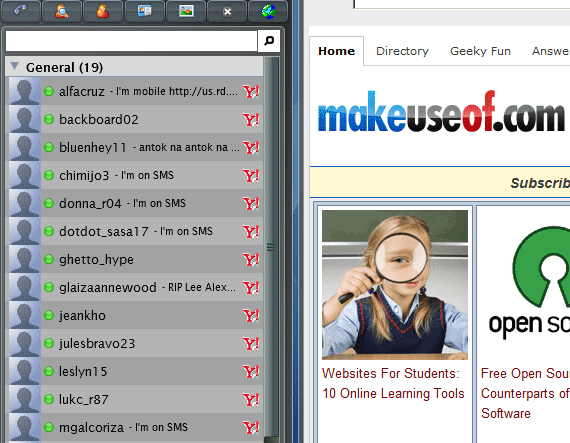The width and height of the screenshot is (570, 443).
Task: Click the makeuseof.com logo
Action: point(441,112)
